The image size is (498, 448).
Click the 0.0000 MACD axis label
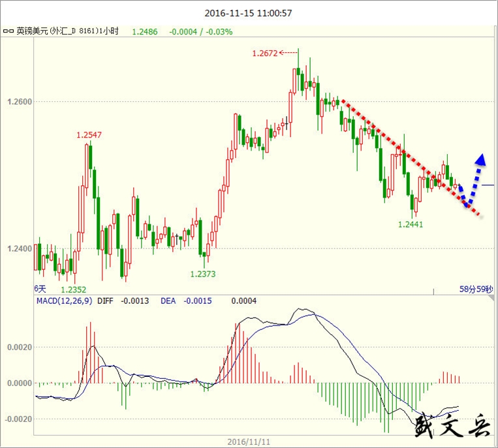click(x=20, y=383)
